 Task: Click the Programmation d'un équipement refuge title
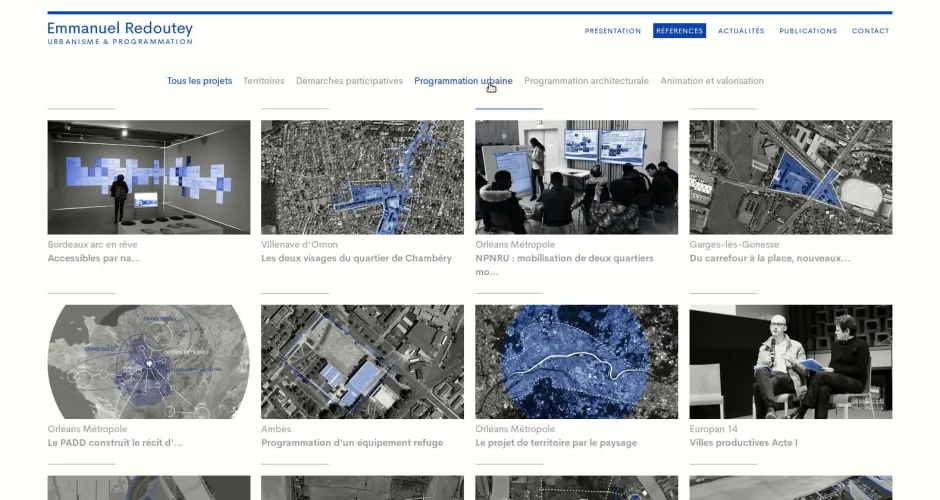351,443
